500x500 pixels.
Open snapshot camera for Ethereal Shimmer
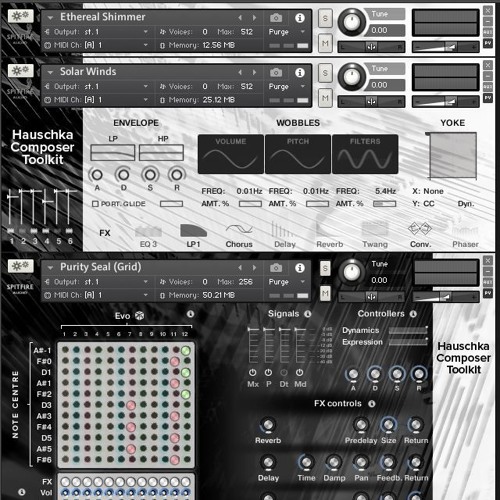(276, 18)
